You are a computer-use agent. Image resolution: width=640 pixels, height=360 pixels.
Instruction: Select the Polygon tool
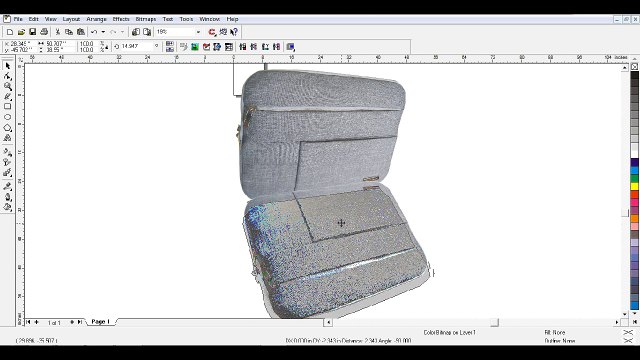point(8,128)
